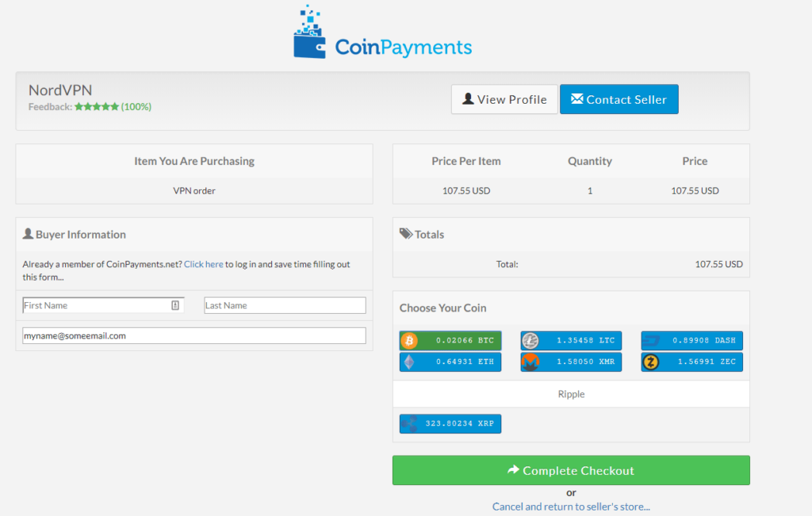Click the CoinPayments brand name text
The height and width of the screenshot is (516, 812).
coord(404,47)
